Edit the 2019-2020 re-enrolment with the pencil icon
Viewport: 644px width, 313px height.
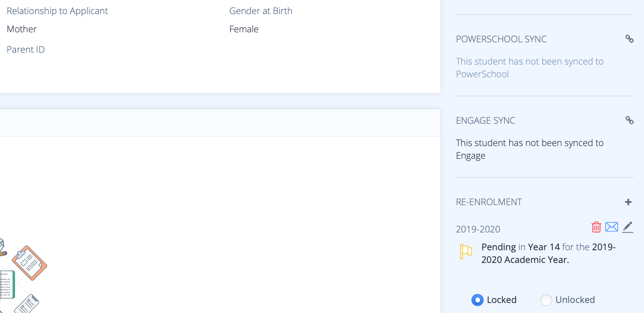point(628,227)
